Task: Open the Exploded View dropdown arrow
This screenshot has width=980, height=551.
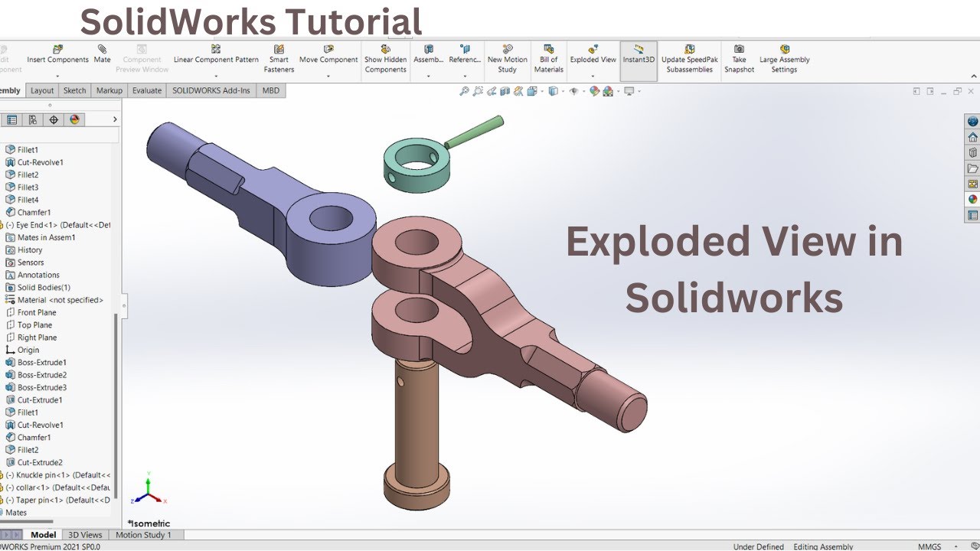Action: (x=593, y=76)
